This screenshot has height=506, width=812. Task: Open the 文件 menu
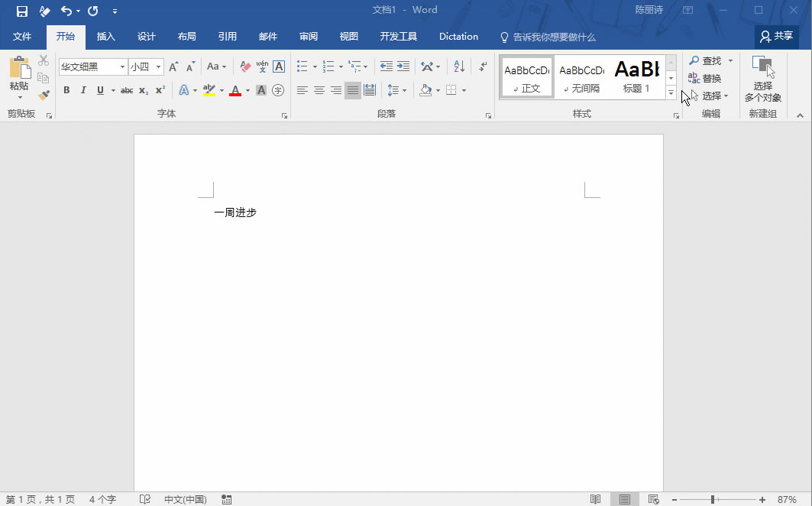click(22, 36)
